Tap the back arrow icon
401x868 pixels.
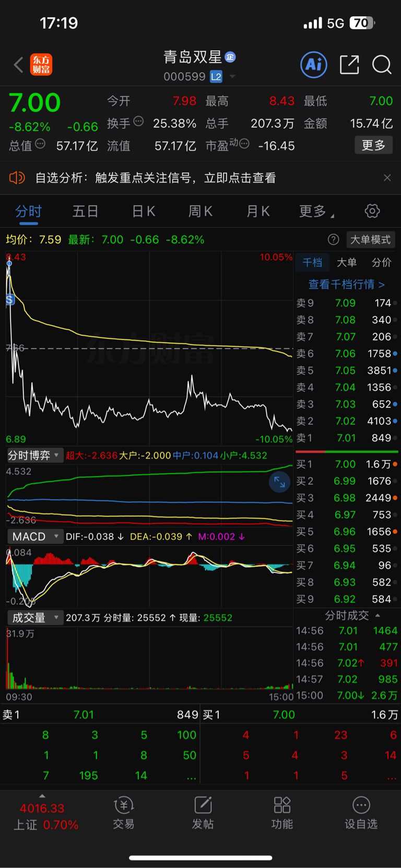19,65
